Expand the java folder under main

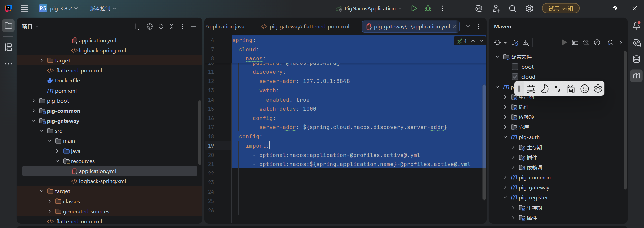click(x=57, y=151)
